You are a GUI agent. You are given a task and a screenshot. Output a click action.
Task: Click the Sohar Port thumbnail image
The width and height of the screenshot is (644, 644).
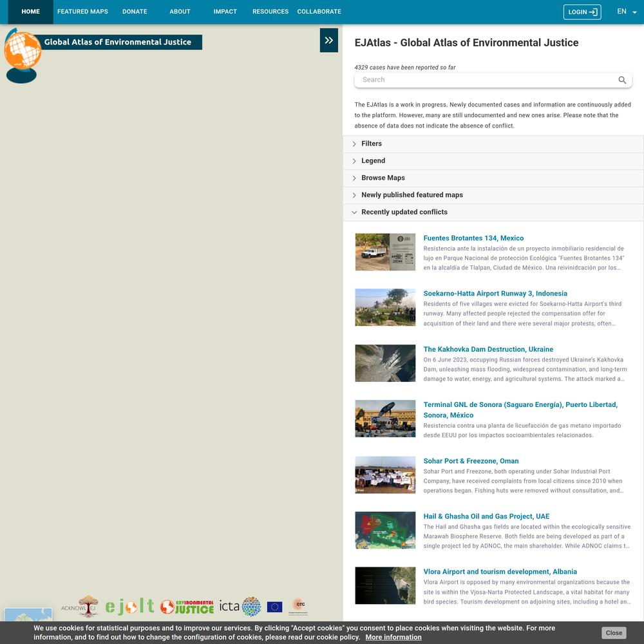[x=385, y=475]
